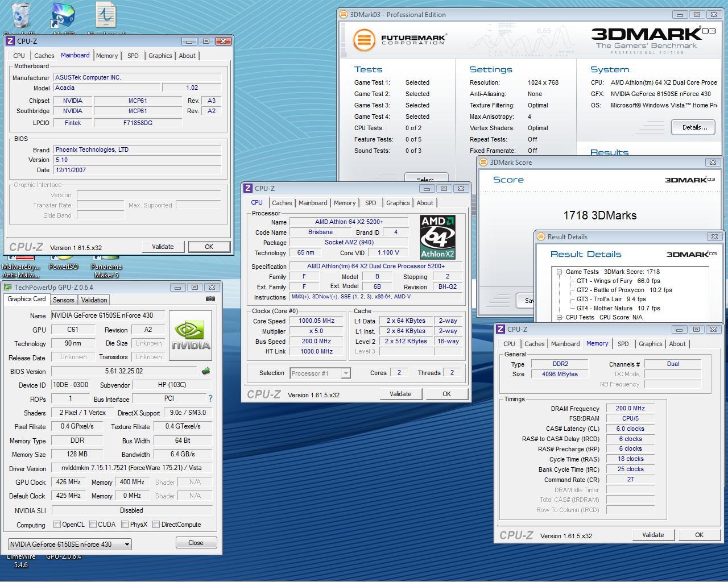The width and height of the screenshot is (728, 582).
Task: Enable the DirectCompute checkbox in GPU-Z
Action: (x=156, y=525)
